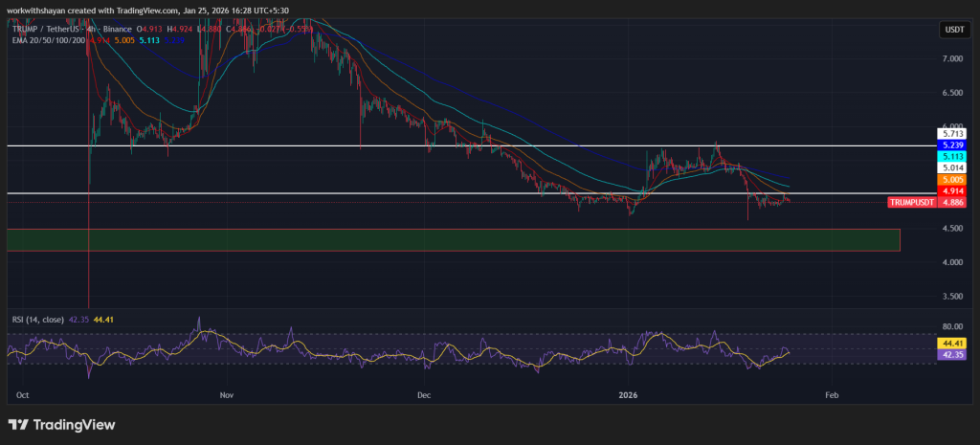Click the Nov date on time axis

click(x=227, y=394)
